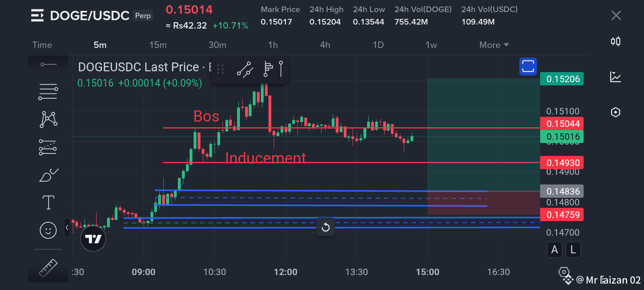Expand the More timeframes dropdown

tap(494, 45)
